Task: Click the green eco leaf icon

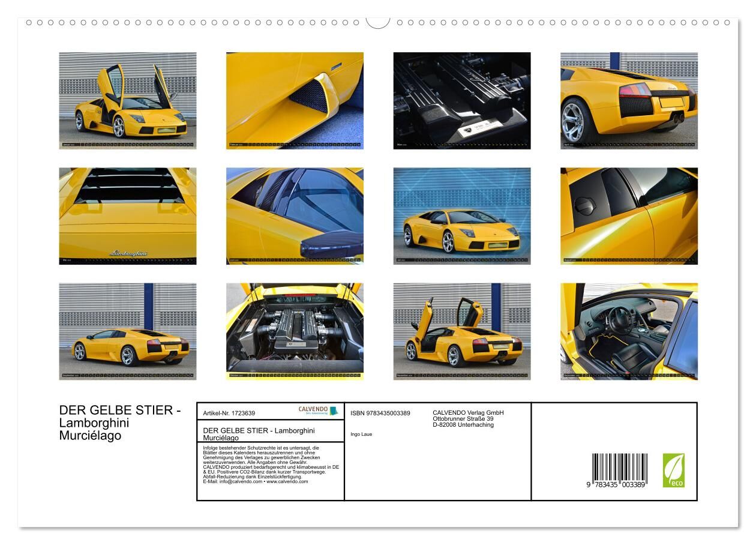Action: 673,470
